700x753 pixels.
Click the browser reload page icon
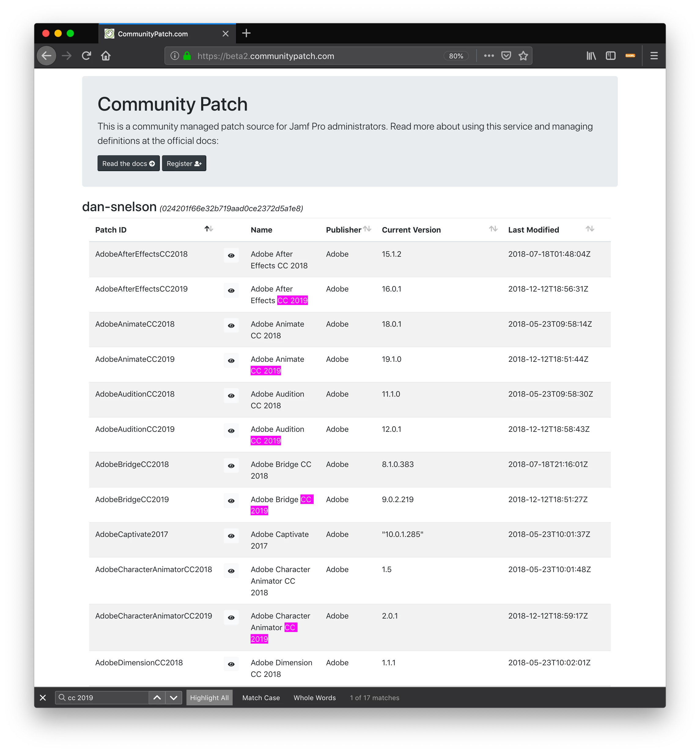click(87, 56)
